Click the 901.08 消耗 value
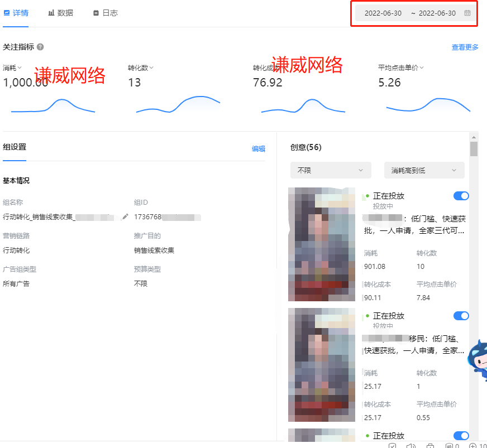 click(x=375, y=267)
